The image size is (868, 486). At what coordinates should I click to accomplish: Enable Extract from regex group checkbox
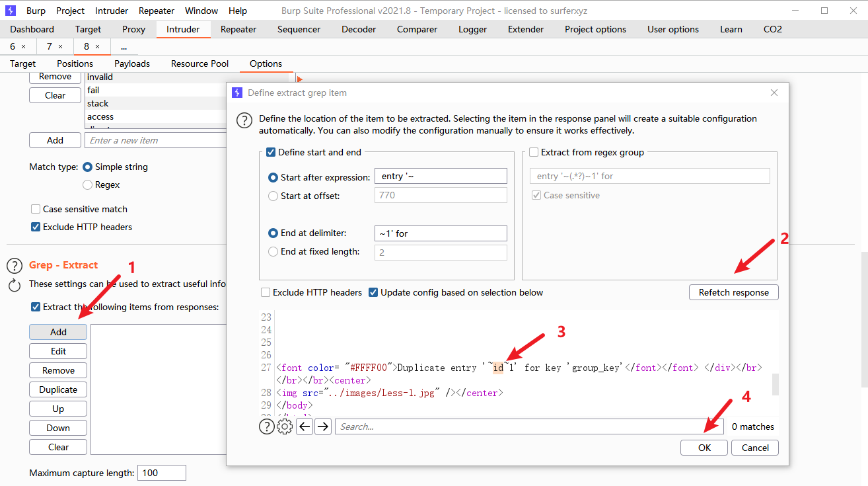pos(534,152)
